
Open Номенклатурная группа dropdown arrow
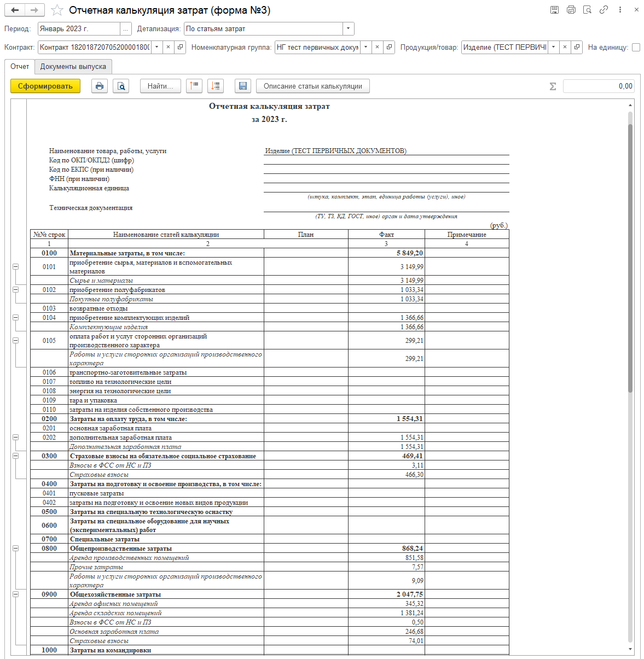coord(365,48)
